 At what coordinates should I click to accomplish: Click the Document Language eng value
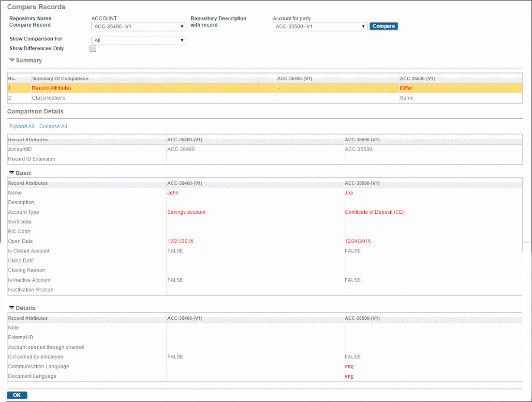tap(349, 376)
